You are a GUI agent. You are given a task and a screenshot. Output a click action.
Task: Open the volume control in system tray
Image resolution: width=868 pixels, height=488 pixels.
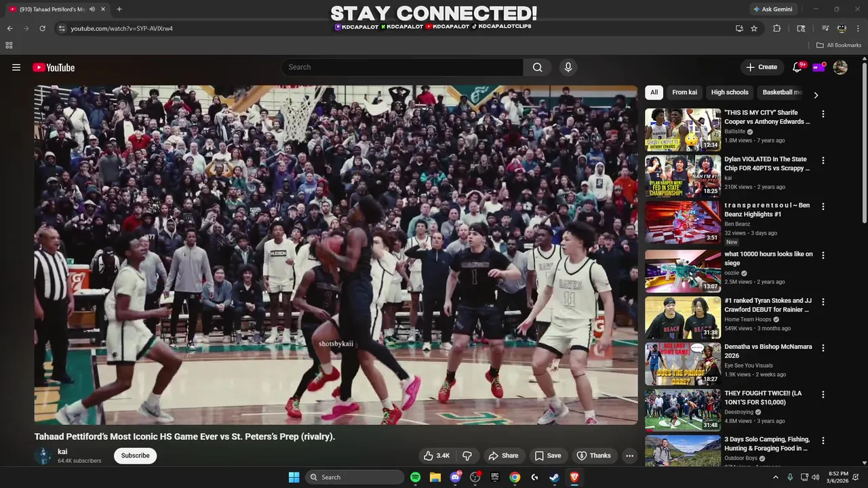pos(816,477)
